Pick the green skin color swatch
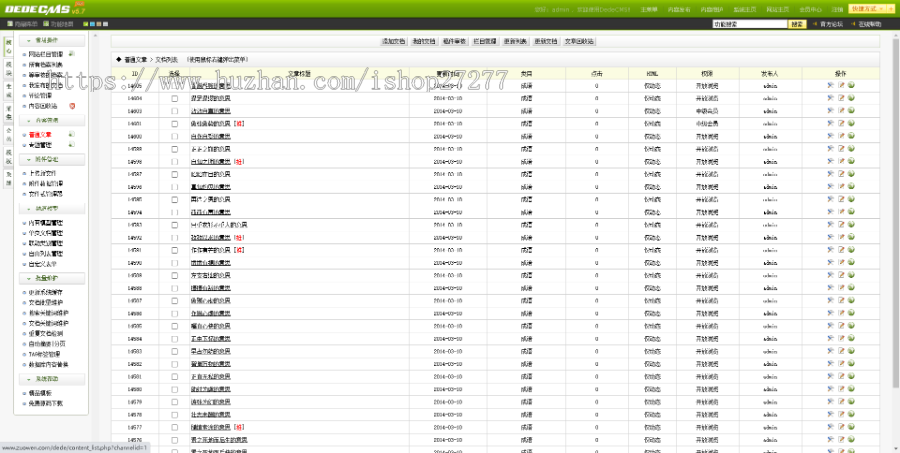The width and height of the screenshot is (900, 453). click(86, 24)
